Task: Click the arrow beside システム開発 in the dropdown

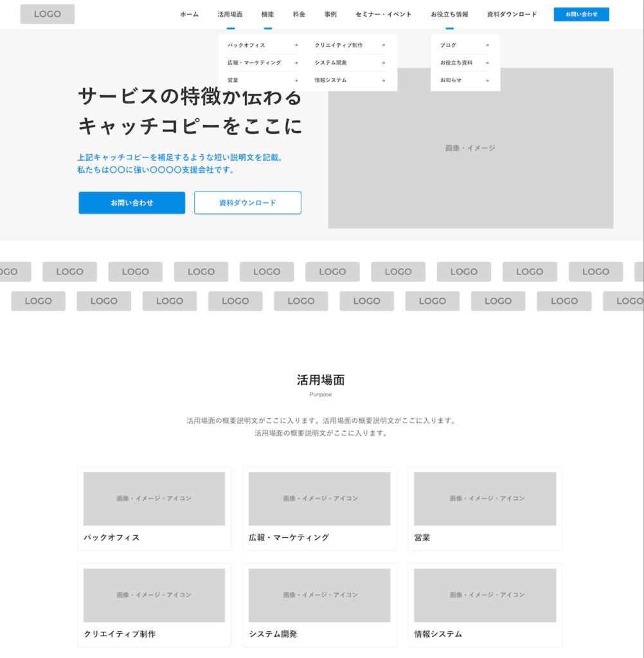Action: 383,63
